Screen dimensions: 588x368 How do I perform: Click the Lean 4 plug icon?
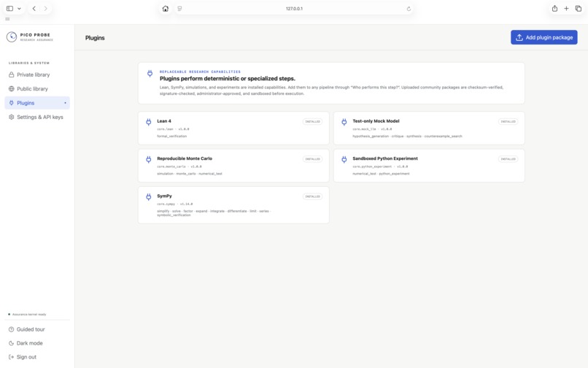pos(149,122)
